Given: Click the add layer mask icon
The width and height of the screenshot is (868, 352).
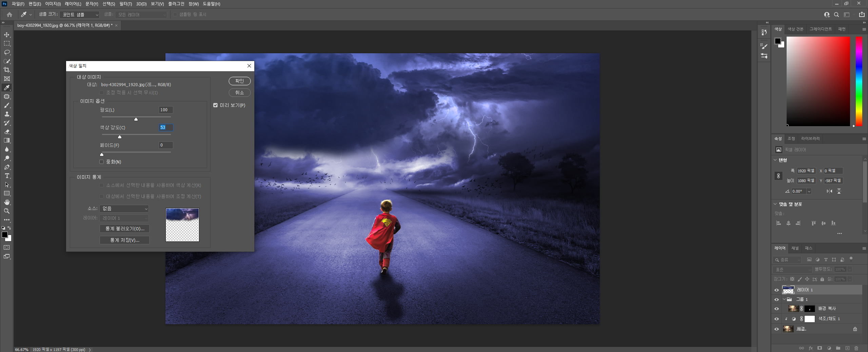Looking at the screenshot, I should 820,348.
